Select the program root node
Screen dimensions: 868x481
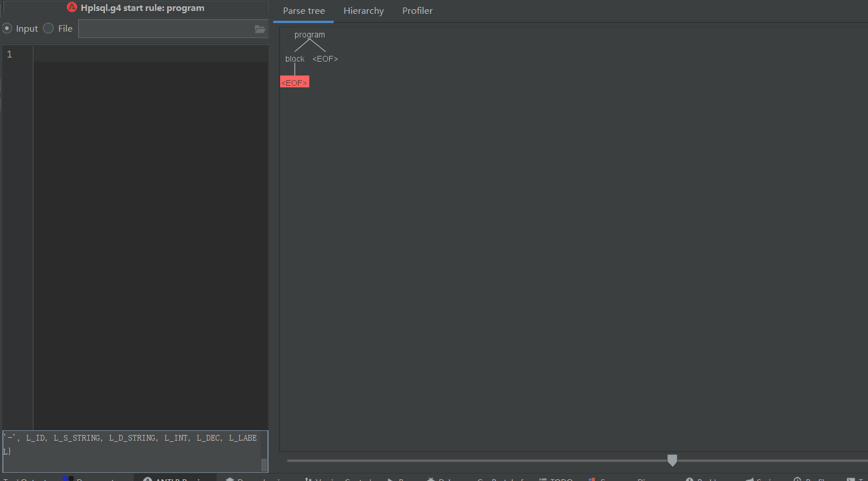click(x=310, y=34)
